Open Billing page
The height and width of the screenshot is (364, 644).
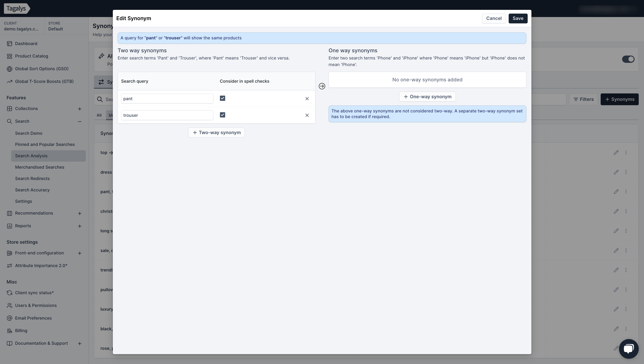coord(21,331)
